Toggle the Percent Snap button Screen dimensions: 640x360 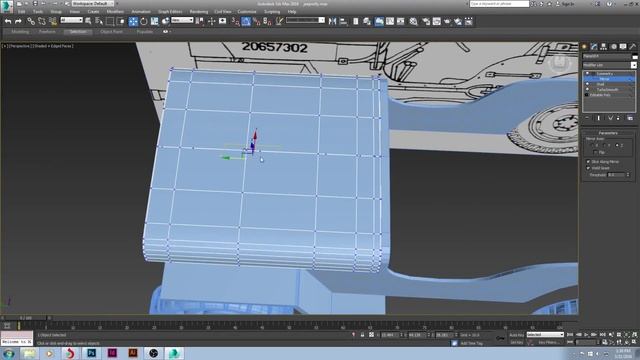click(x=257, y=21)
